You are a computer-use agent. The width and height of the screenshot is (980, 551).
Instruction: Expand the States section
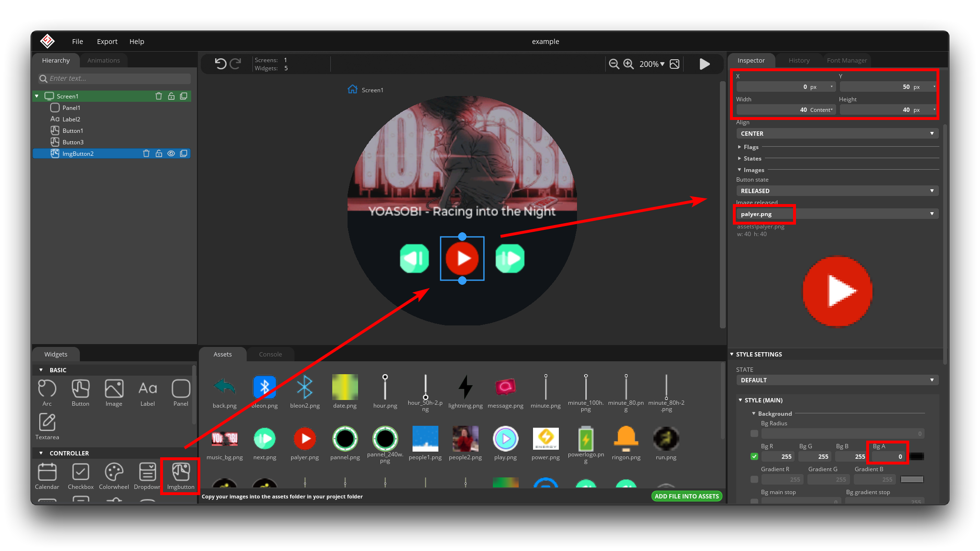click(x=740, y=158)
